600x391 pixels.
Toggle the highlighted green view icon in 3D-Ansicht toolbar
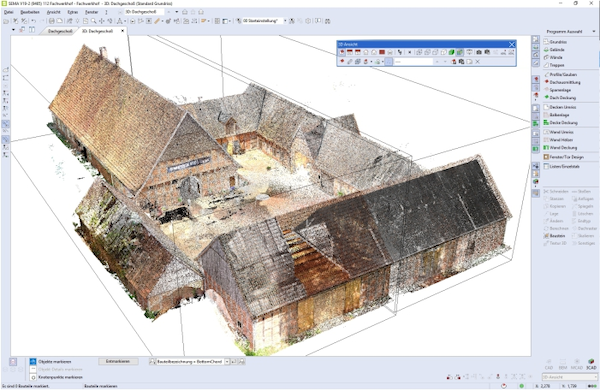460,52
